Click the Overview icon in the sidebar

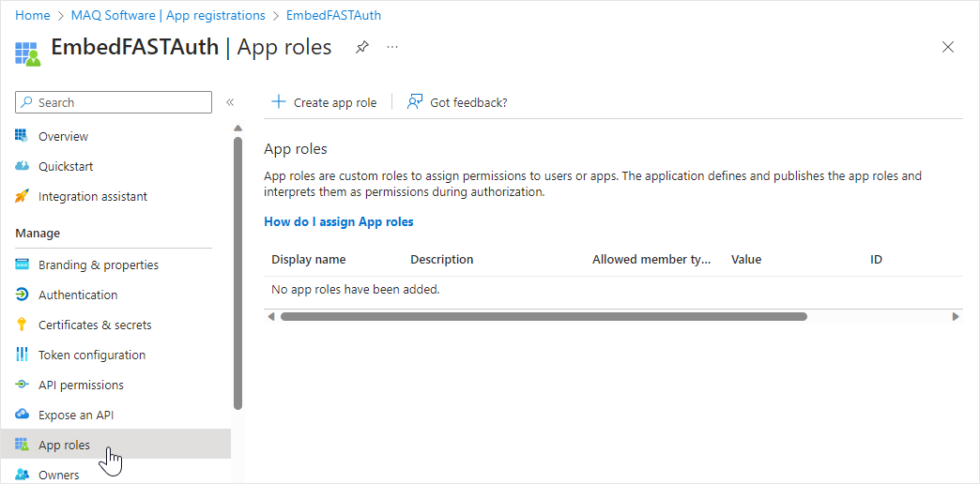(x=22, y=136)
